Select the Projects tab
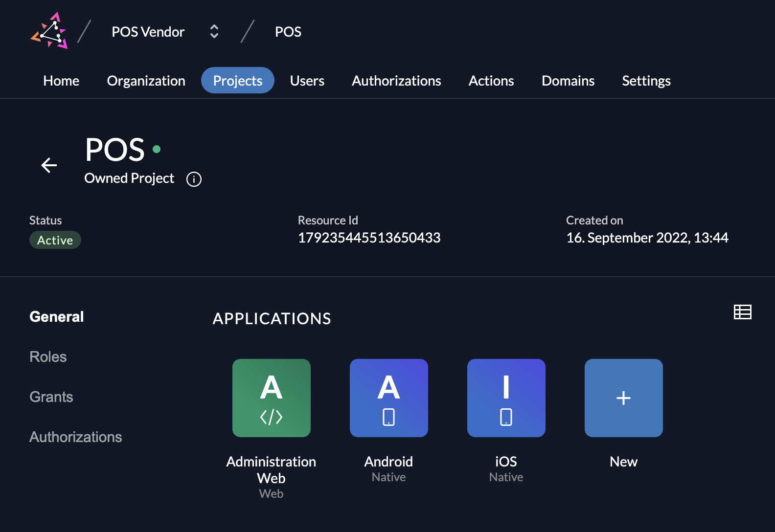This screenshot has height=532, width=775. click(x=238, y=81)
